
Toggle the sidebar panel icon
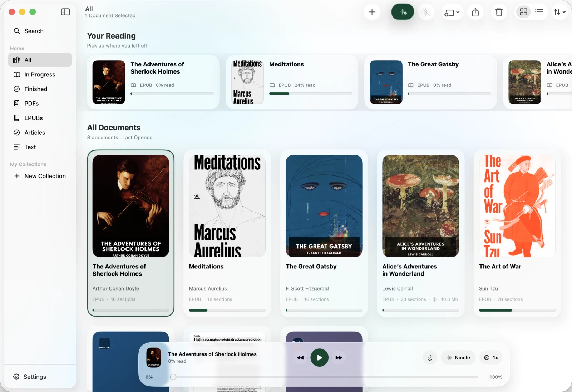65,12
